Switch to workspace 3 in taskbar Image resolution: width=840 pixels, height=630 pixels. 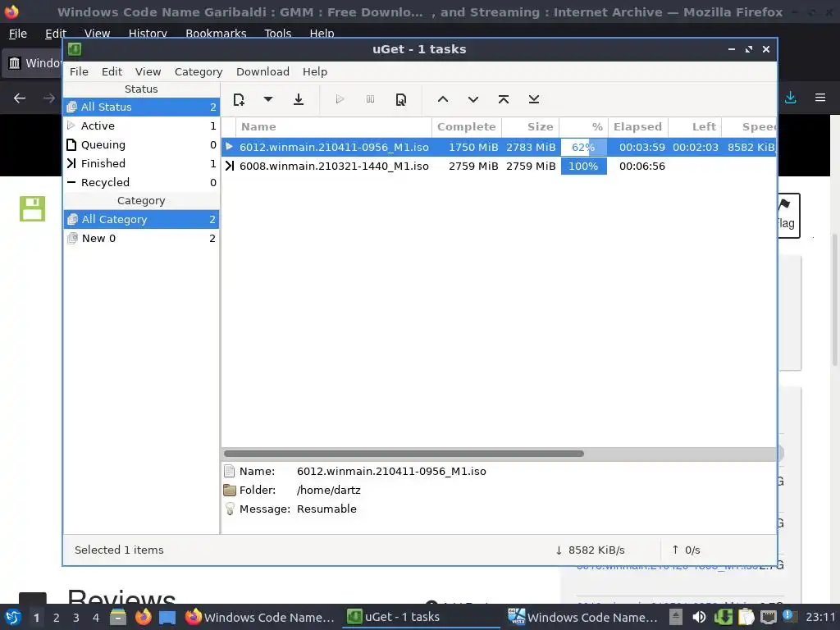76,618
